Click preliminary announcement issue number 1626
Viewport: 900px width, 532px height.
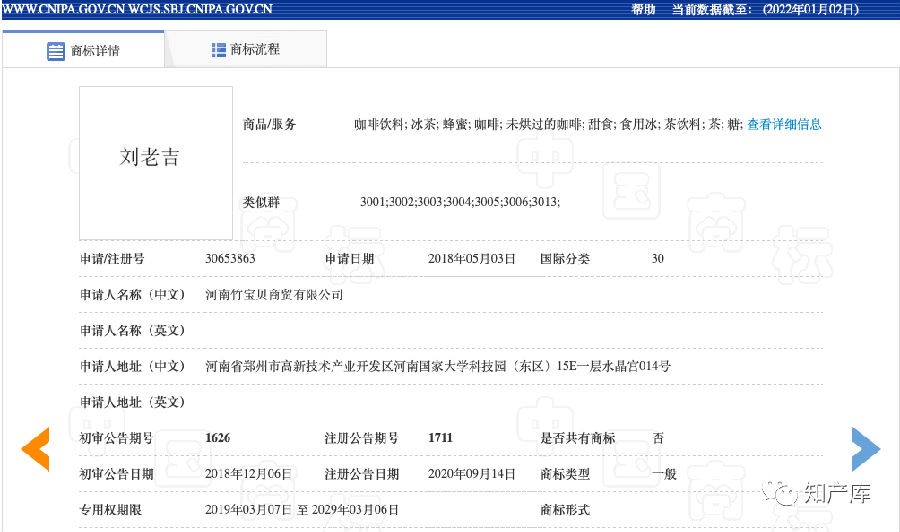[218, 438]
